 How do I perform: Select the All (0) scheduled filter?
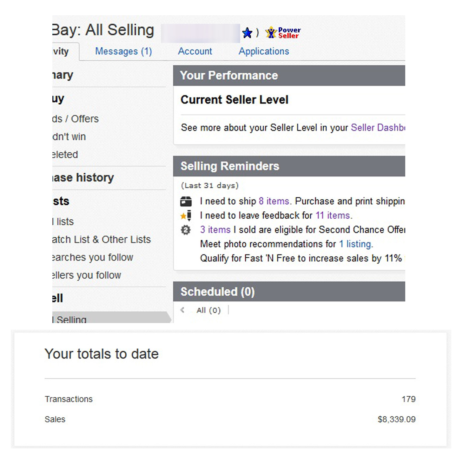(x=208, y=310)
